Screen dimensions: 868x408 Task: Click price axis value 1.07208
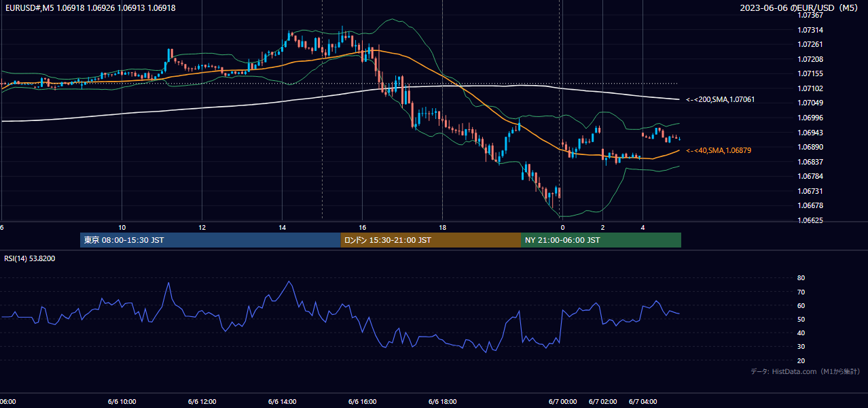pyautogui.click(x=810, y=59)
